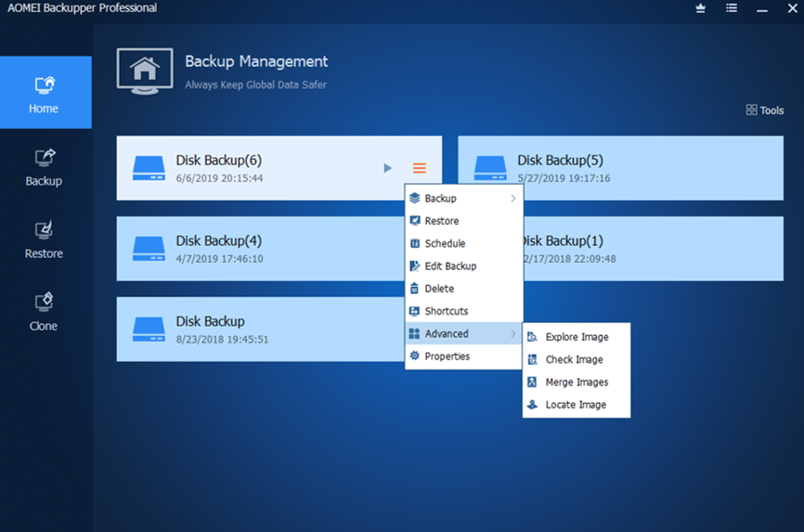
Task: Select Shortcuts from the context menu
Action: click(464, 311)
